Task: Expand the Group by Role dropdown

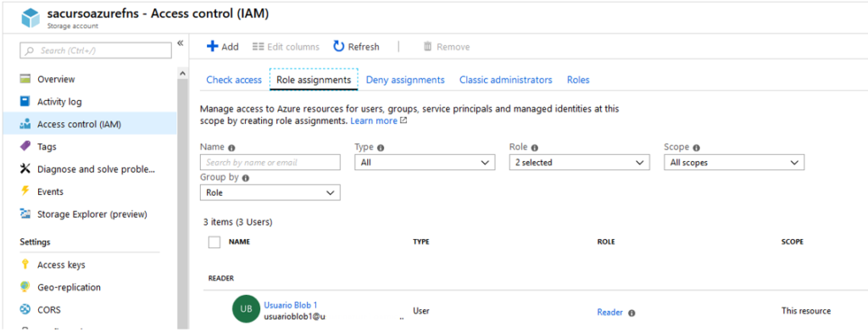Action: (270, 192)
